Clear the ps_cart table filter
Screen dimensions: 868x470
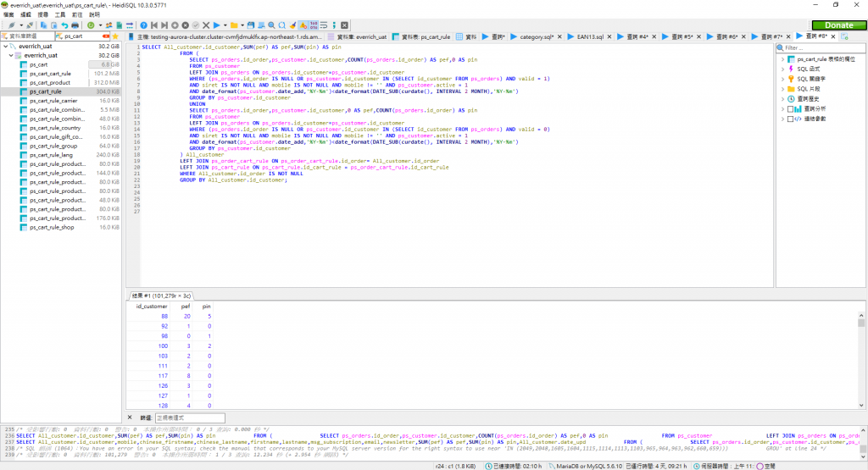click(x=106, y=36)
